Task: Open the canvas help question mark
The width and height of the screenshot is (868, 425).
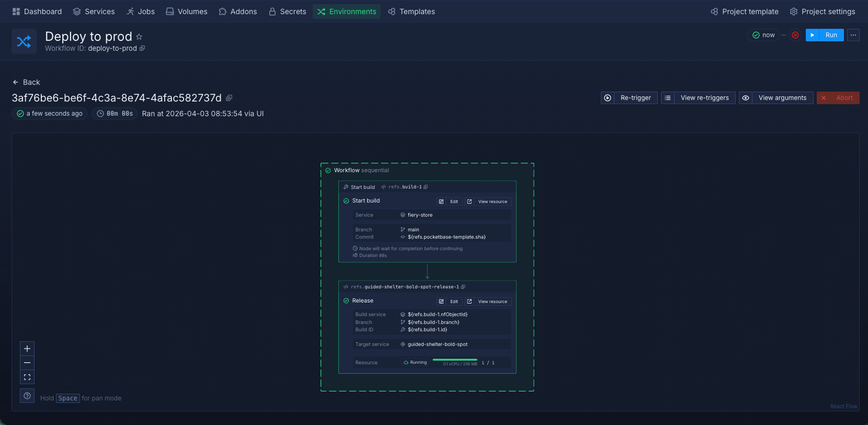Action: (27, 396)
